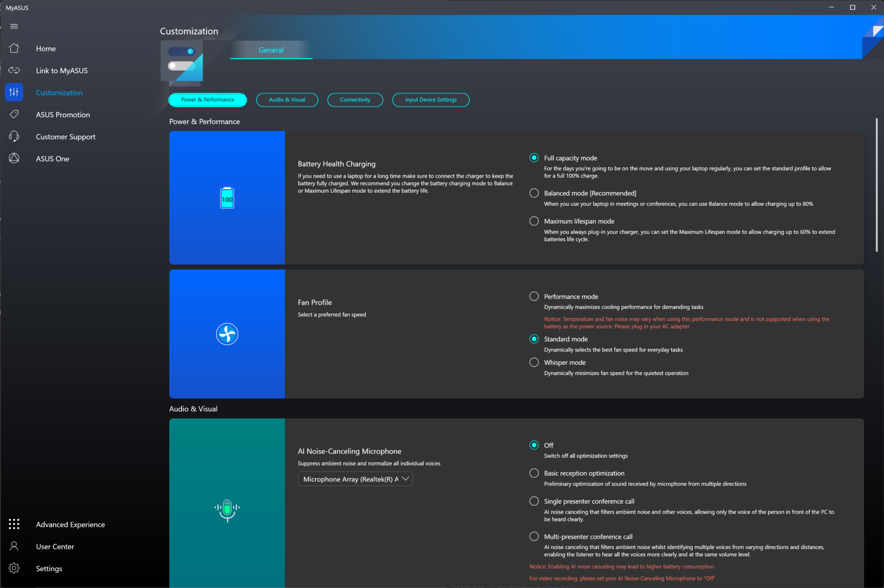Open ASUS One page
This screenshot has width=884, height=588.
(52, 159)
